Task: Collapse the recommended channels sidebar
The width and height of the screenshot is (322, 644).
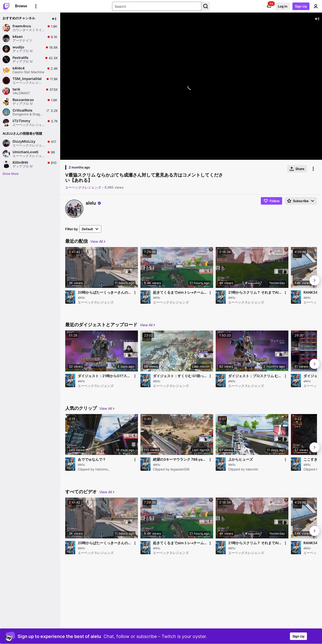Action: pyautogui.click(x=54, y=19)
